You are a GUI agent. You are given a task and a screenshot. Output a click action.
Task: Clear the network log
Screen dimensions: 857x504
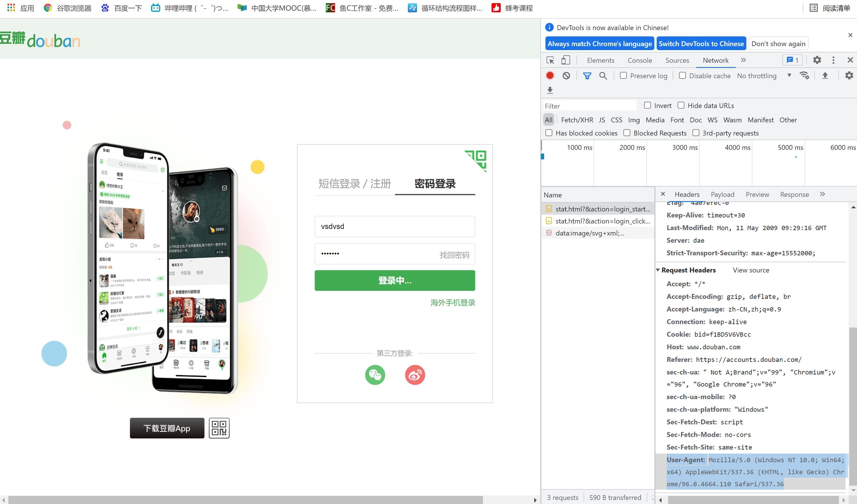pyautogui.click(x=566, y=75)
